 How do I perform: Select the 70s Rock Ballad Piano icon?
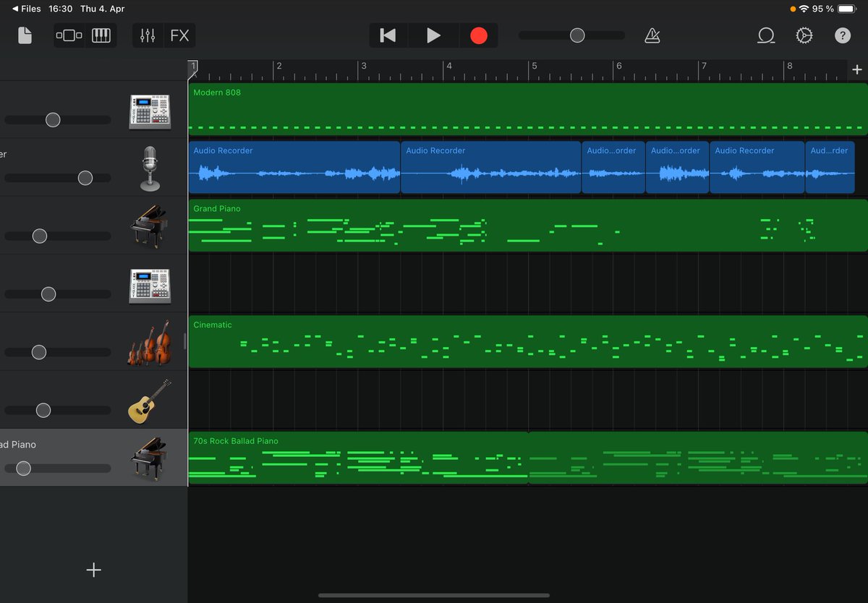click(x=148, y=458)
